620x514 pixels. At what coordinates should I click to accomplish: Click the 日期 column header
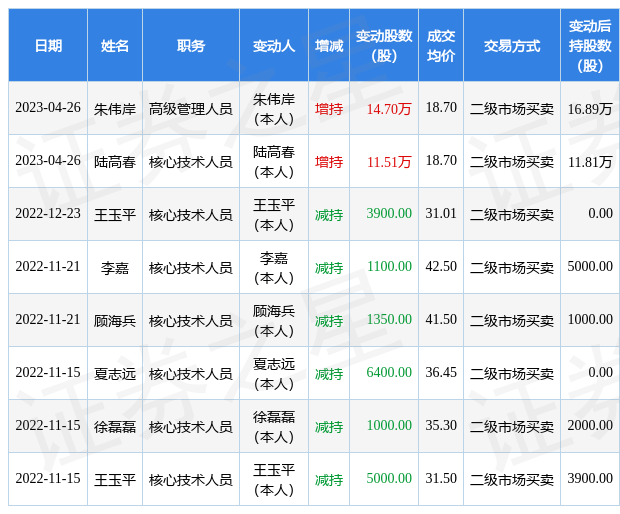click(48, 46)
